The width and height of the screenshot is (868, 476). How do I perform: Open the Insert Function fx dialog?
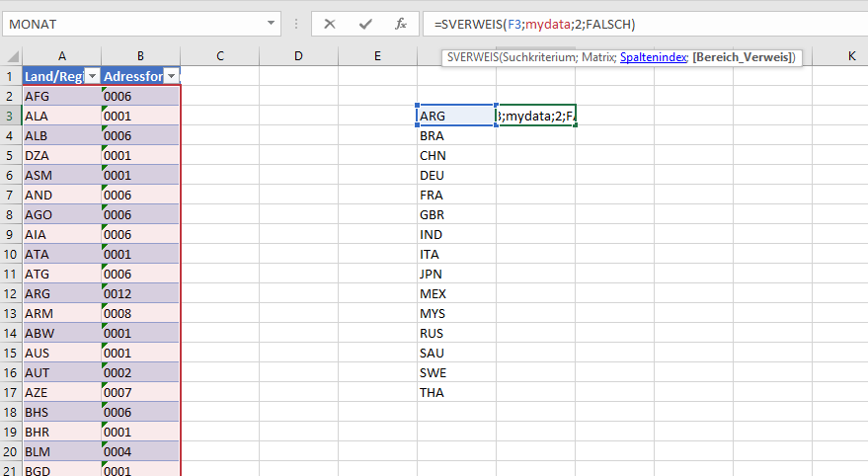coord(400,24)
